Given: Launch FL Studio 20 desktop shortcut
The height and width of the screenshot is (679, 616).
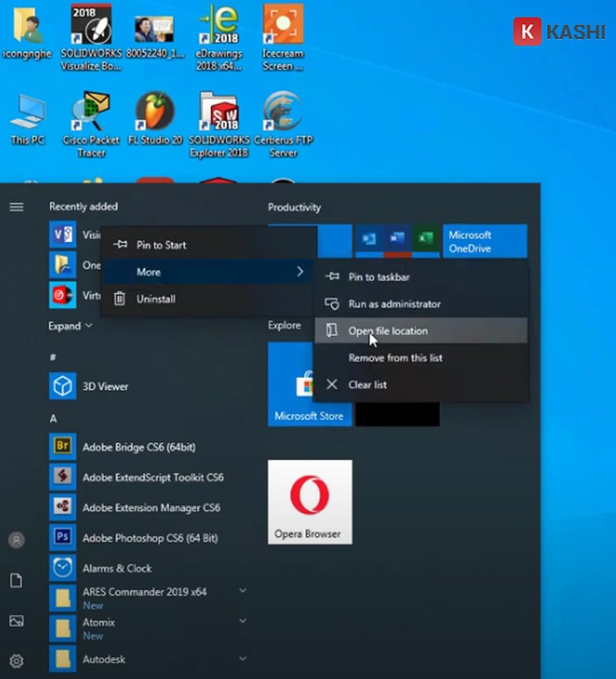Looking at the screenshot, I should [x=155, y=119].
